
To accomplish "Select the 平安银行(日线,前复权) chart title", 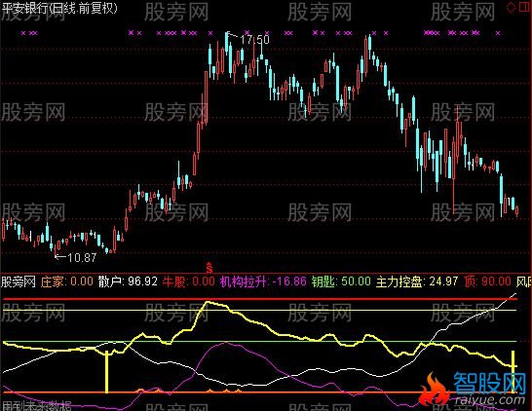I will [59, 8].
